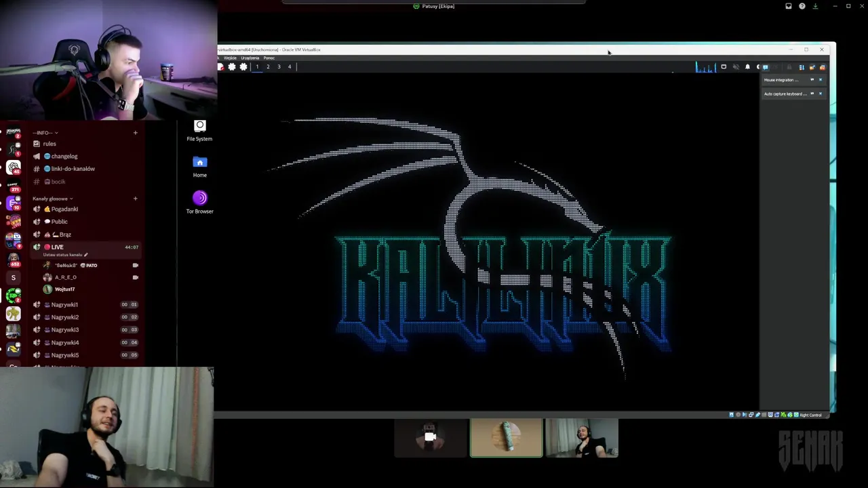Open the Discord help question-mark icon
This screenshot has width=868, height=488.
pyautogui.click(x=802, y=6)
